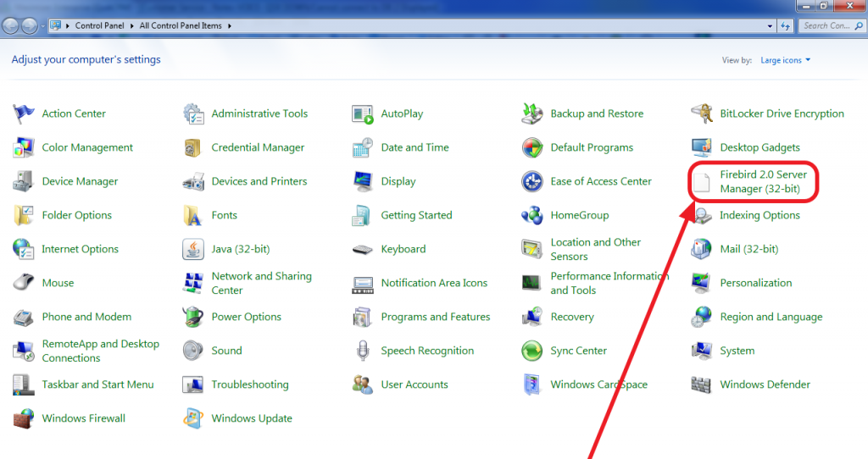
Task: Open the System link
Action: point(737,351)
